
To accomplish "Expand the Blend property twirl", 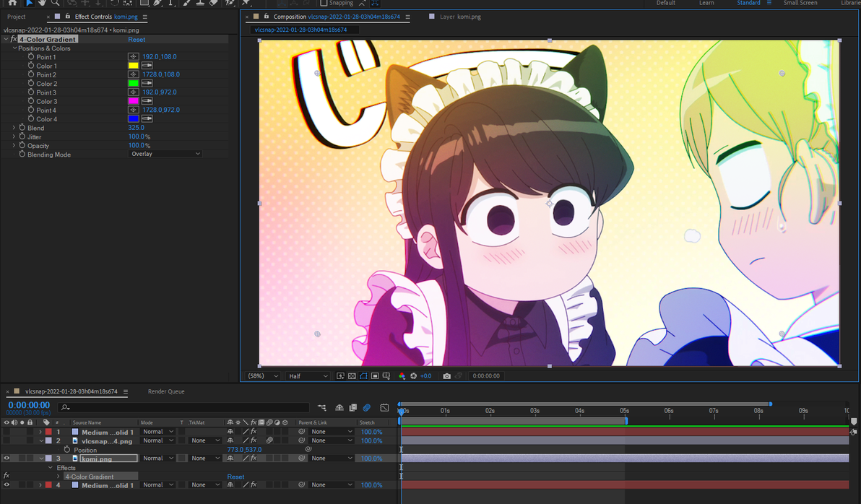I will (14, 127).
